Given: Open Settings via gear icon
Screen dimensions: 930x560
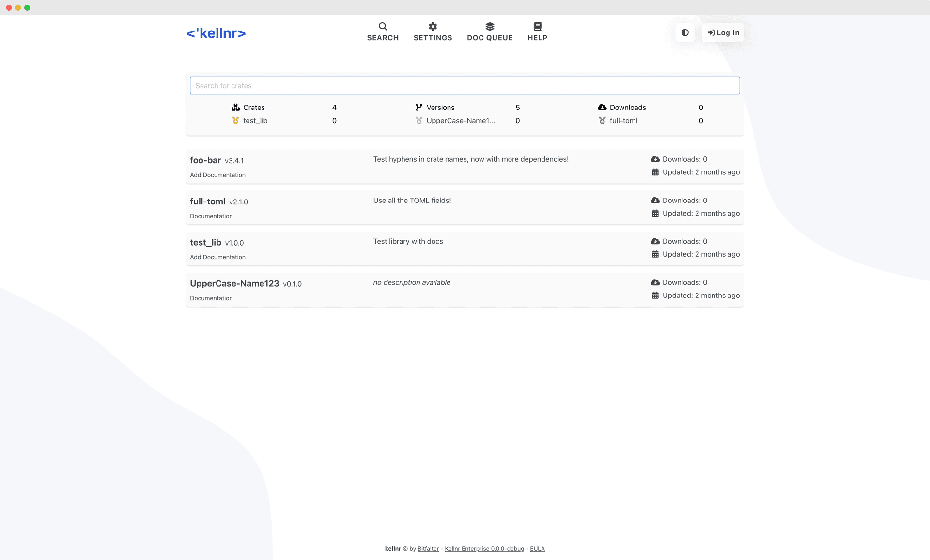Looking at the screenshot, I should pos(433,26).
